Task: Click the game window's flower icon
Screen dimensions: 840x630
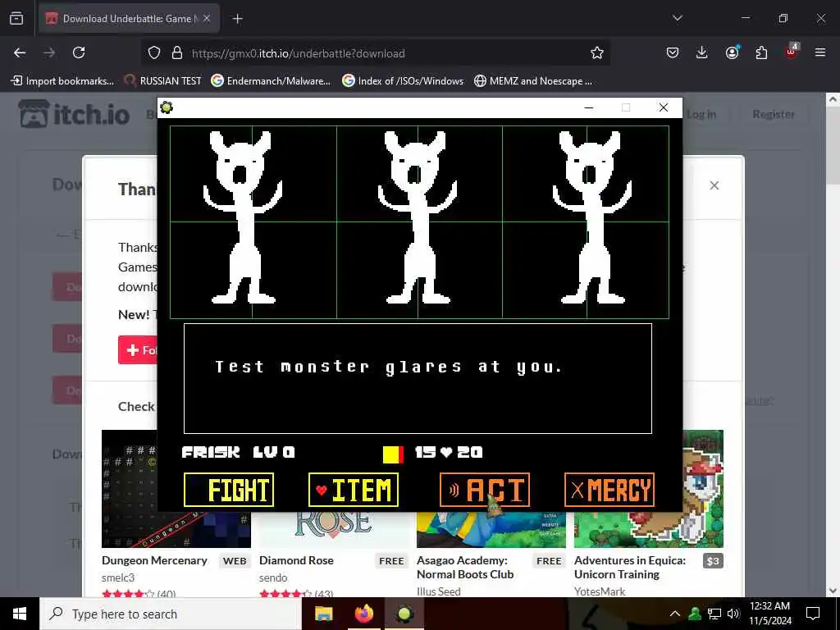Action: [x=167, y=107]
